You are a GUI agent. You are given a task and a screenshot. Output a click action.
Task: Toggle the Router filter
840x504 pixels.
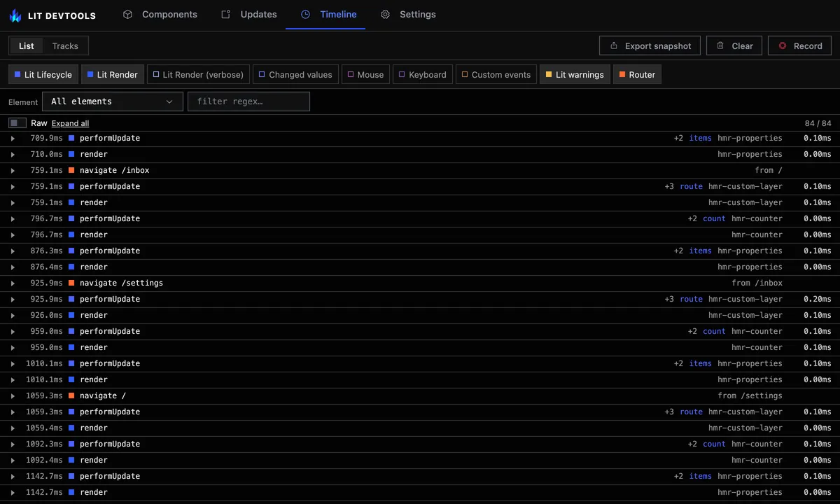[637, 75]
